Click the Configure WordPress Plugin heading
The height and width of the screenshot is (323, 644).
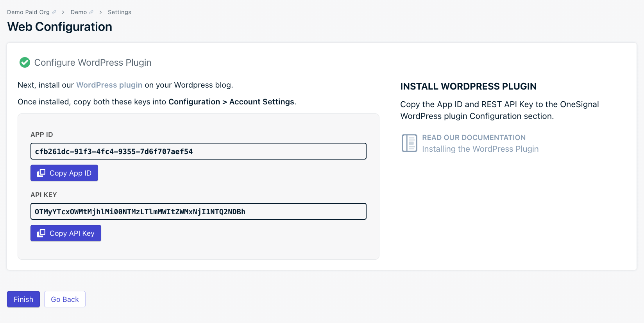[93, 63]
